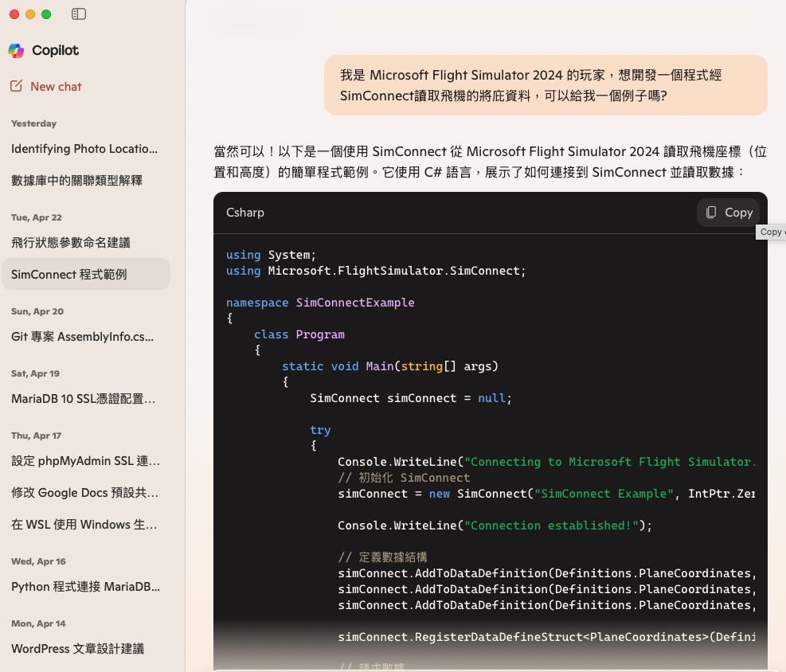Click the '// 定義數據結構' comment
This screenshot has width=786, height=672.
pos(382,557)
